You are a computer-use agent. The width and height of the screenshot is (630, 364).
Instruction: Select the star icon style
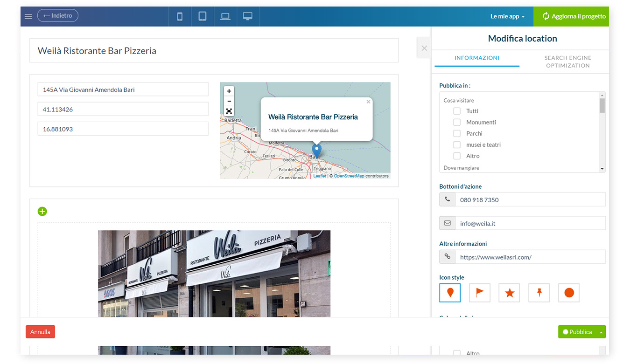tap(509, 293)
